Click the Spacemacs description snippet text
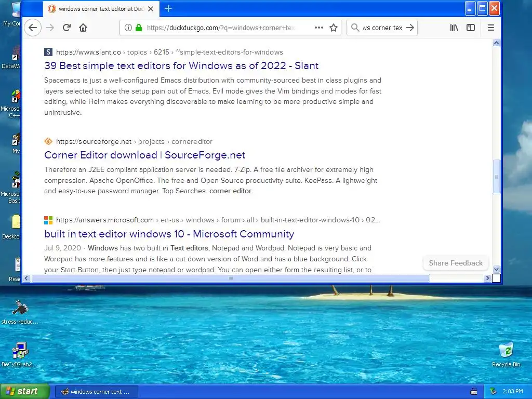 pos(212,96)
